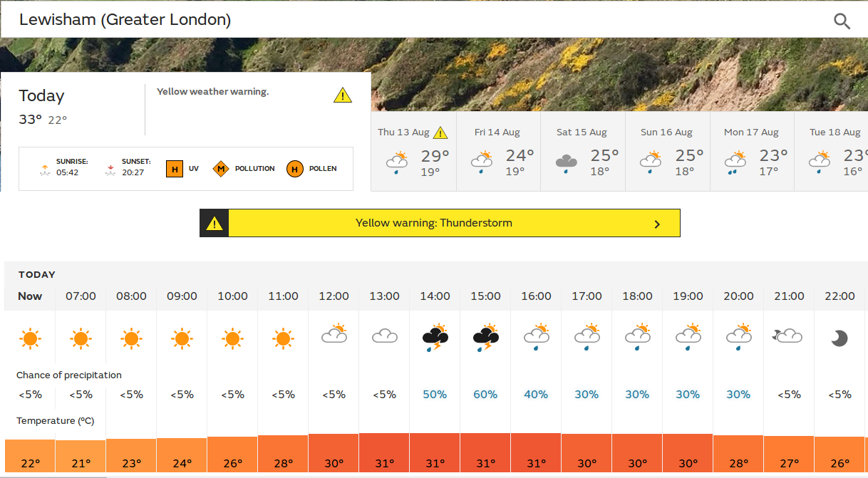The image size is (868, 478).
Task: Switch to Sat 15 Aug forecast
Action: (x=582, y=151)
